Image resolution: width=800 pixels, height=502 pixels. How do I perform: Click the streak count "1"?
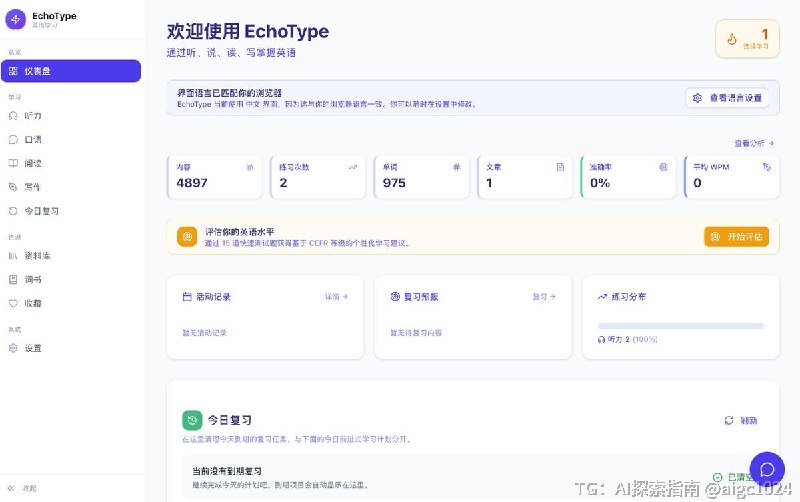tap(764, 34)
